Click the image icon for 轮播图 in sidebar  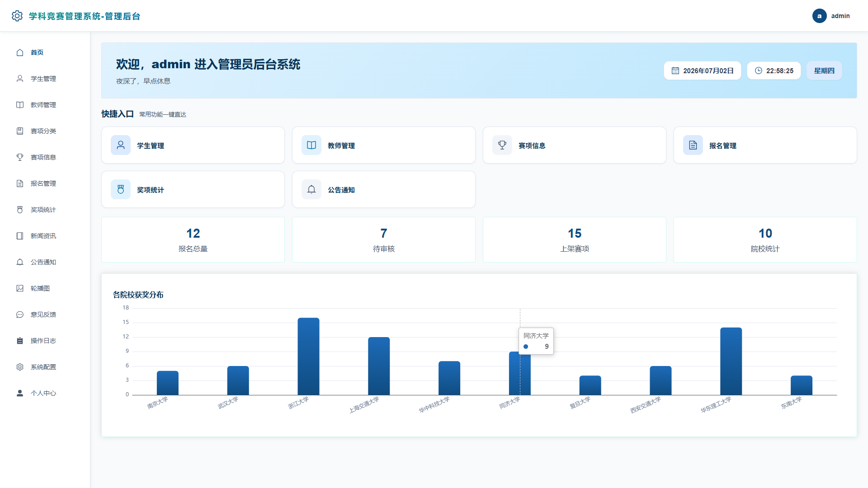20,288
